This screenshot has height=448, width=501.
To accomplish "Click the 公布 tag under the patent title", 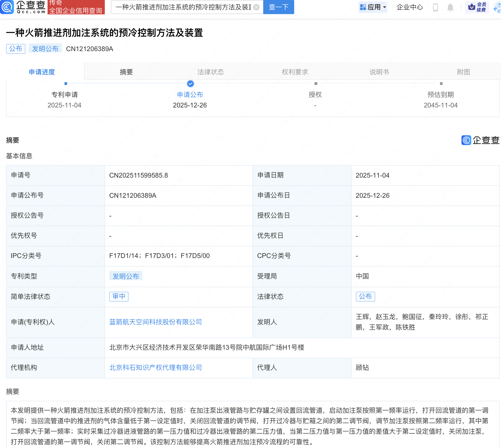I will (15, 49).
